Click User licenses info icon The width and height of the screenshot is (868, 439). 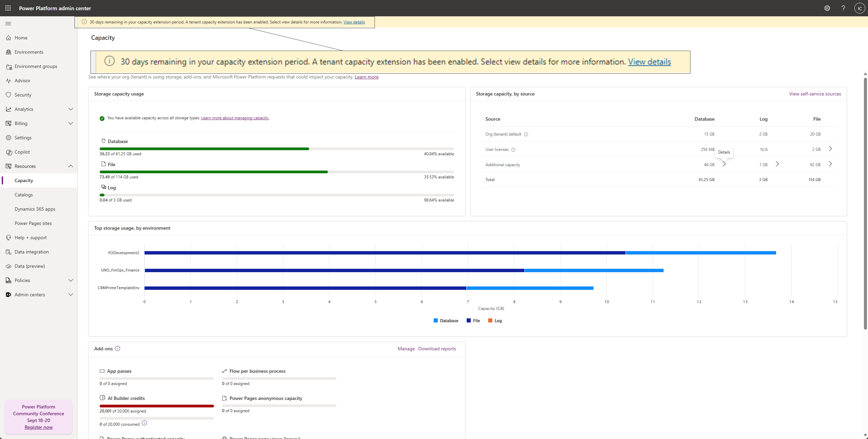pyautogui.click(x=513, y=150)
